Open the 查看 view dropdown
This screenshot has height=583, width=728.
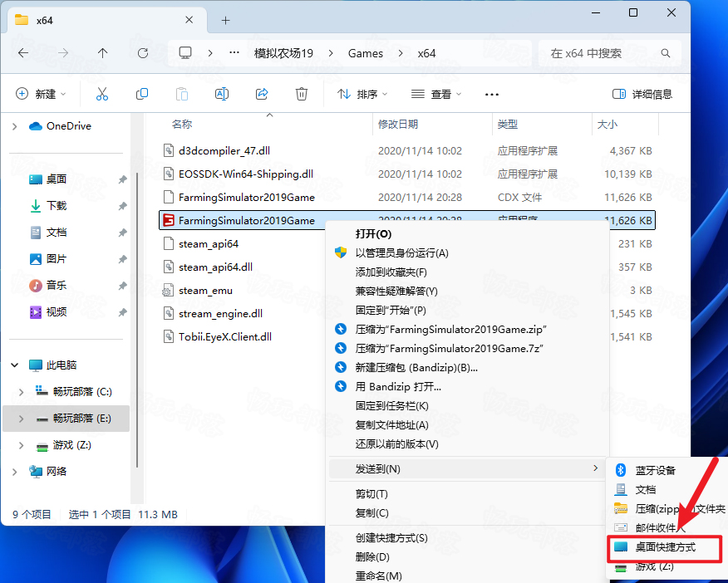click(436, 94)
